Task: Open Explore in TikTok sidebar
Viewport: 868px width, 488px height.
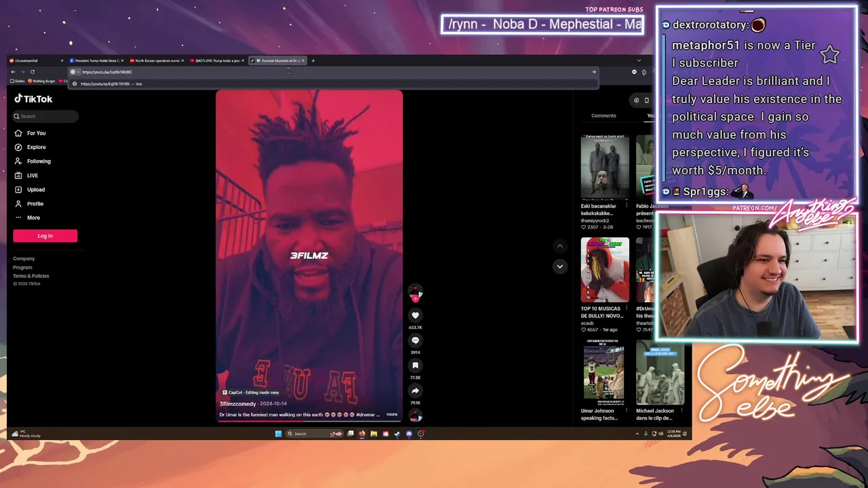Action: pyautogui.click(x=31, y=147)
